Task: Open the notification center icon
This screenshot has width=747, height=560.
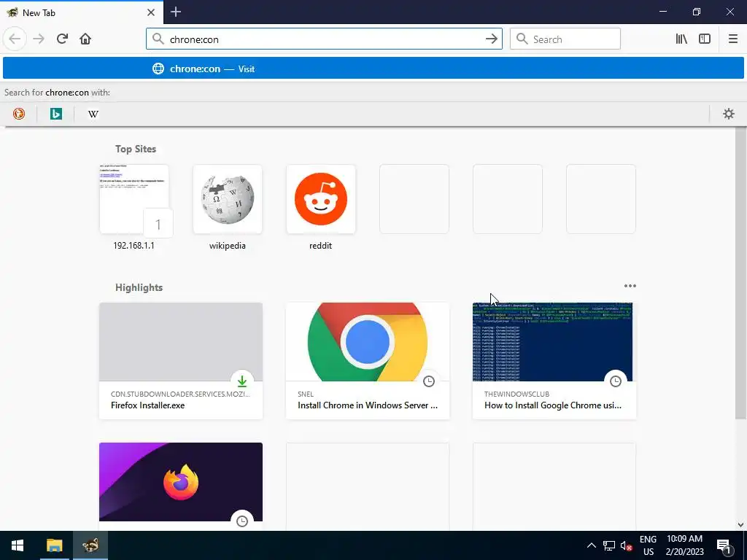Action: click(724, 545)
